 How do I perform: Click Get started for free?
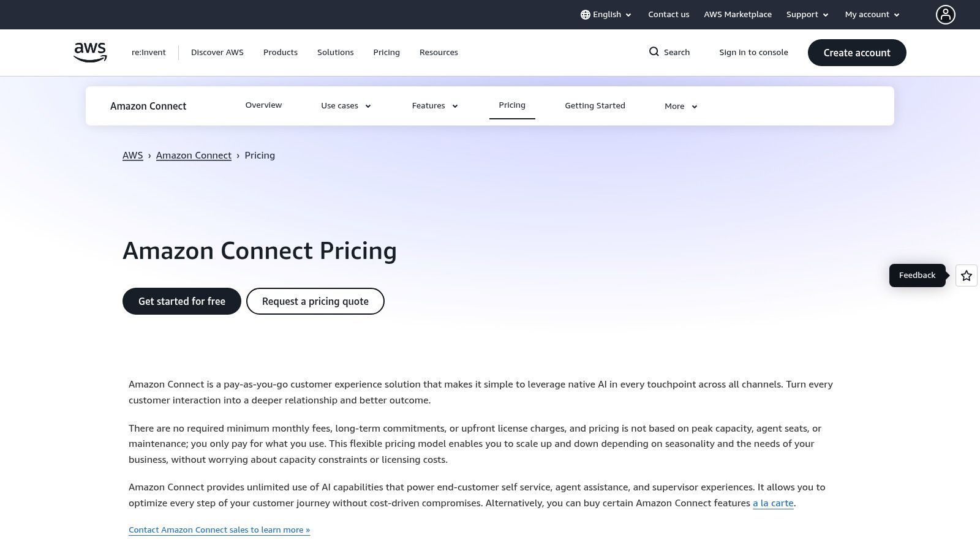181,301
